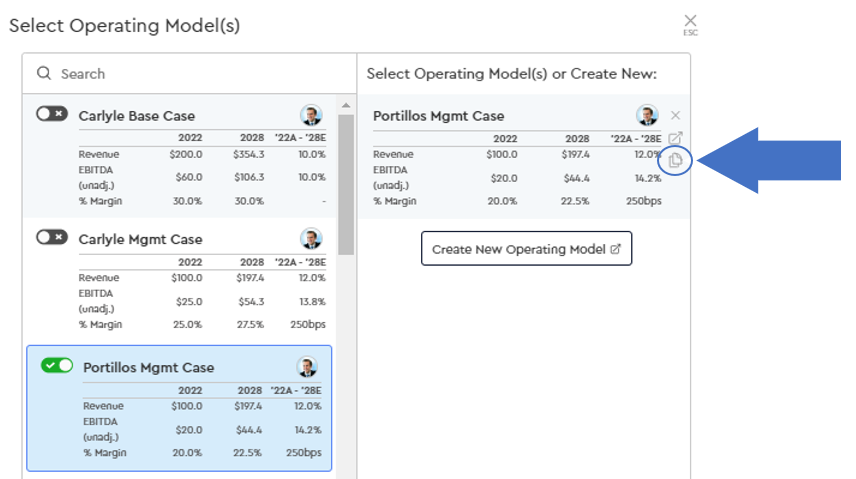Toggle off Portillos Mgmt Case

[57, 365]
